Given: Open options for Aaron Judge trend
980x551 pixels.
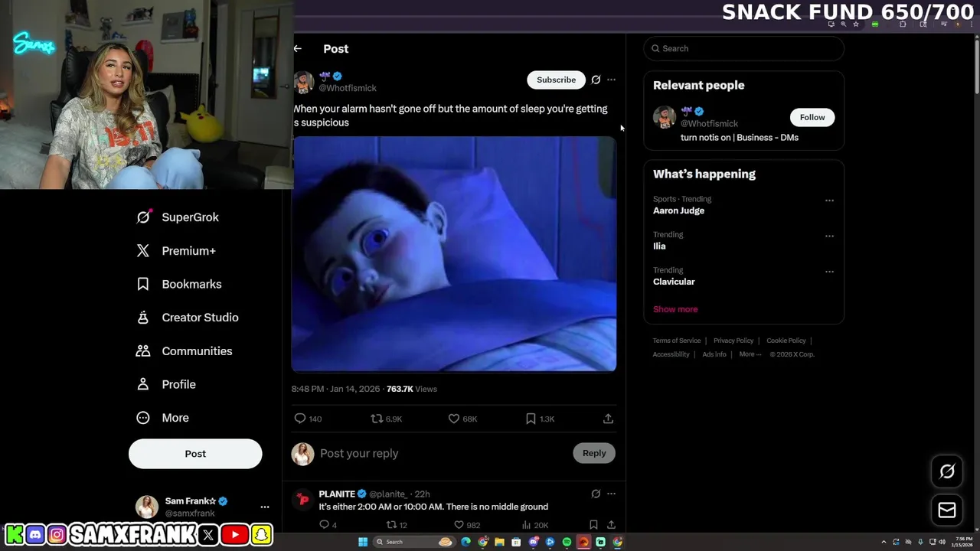Looking at the screenshot, I should pos(829,201).
